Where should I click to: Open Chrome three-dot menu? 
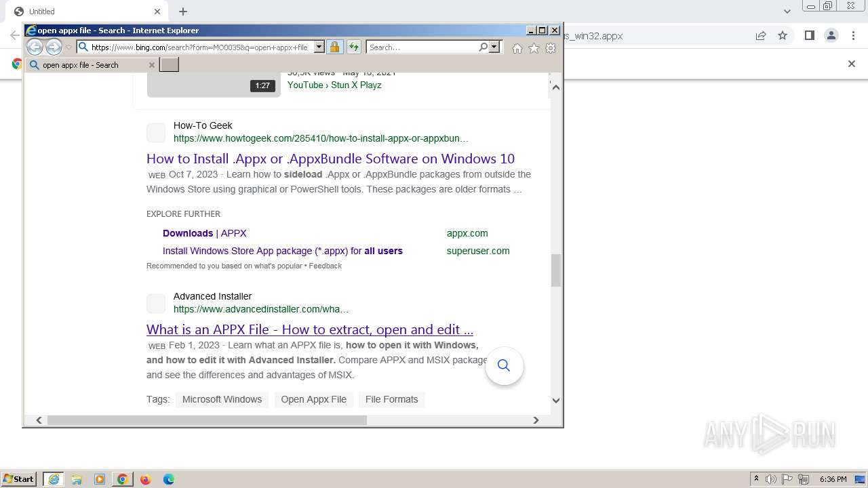point(853,36)
